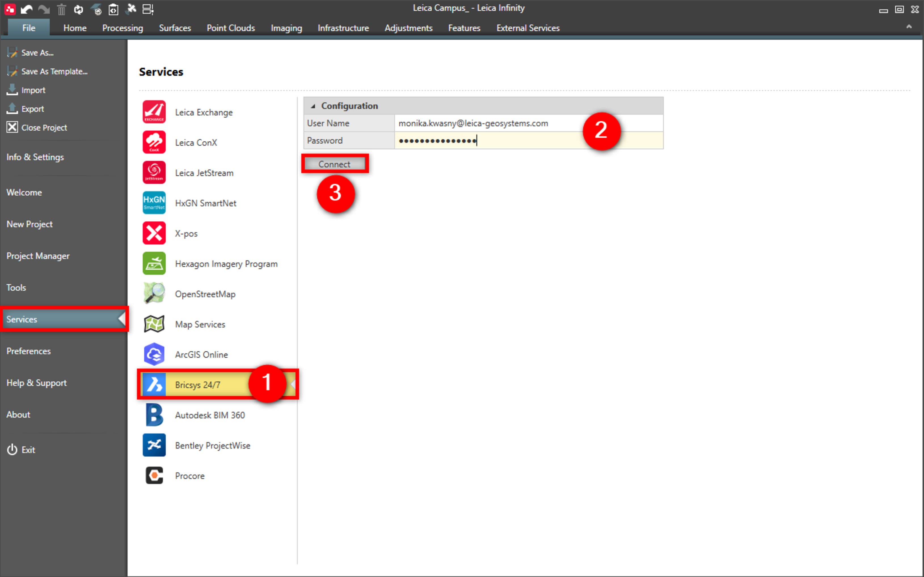
Task: Select the HxGN SmartNet icon
Action: tap(154, 203)
